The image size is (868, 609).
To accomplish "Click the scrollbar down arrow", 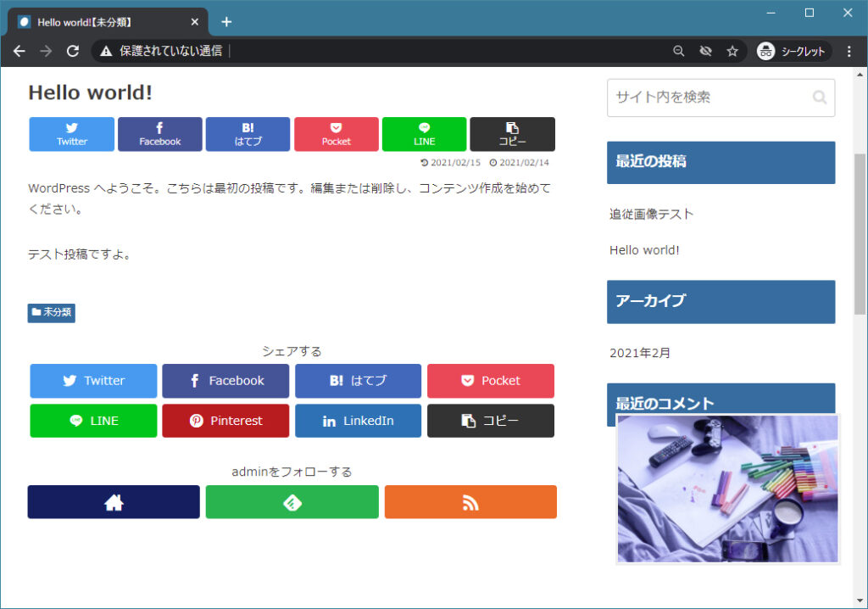I will pos(860,601).
